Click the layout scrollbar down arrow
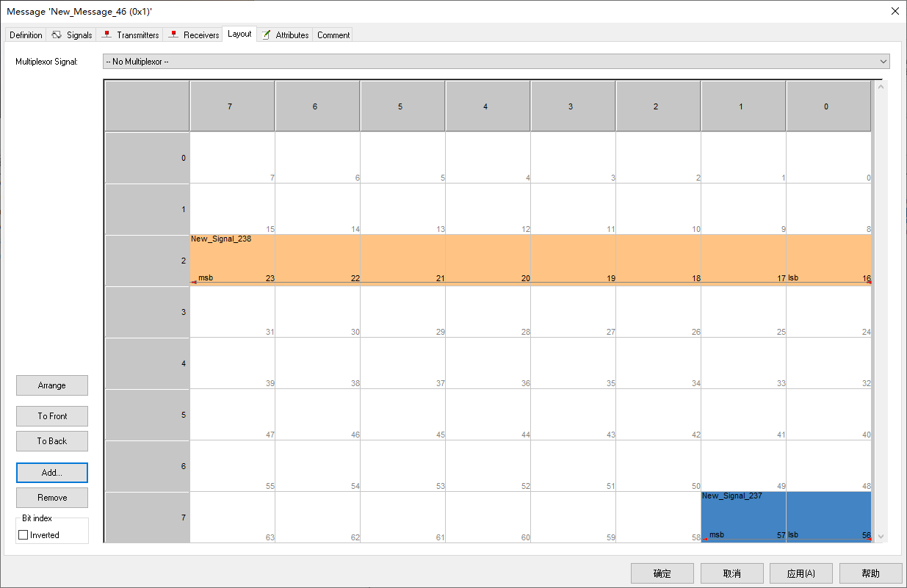Image resolution: width=907 pixels, height=588 pixels. coord(881,537)
